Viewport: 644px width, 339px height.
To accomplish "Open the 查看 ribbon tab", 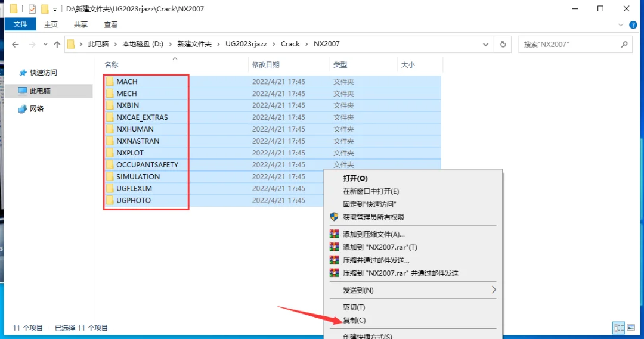I will tap(110, 24).
